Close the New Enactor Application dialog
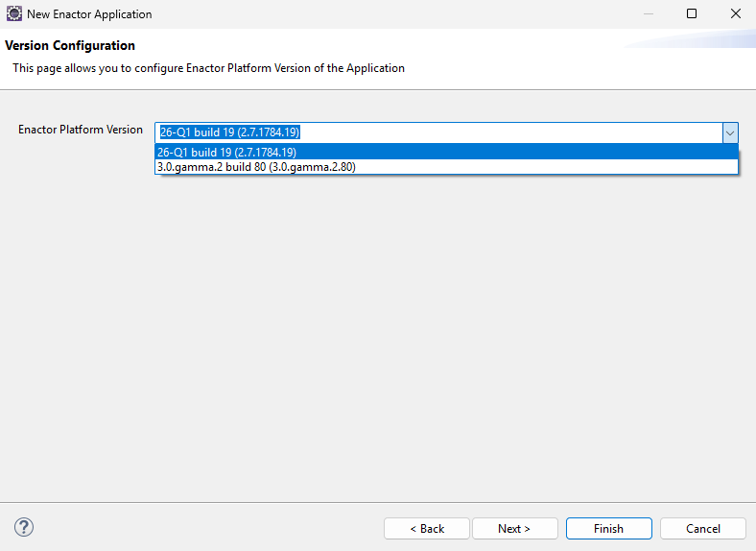 tap(734, 14)
